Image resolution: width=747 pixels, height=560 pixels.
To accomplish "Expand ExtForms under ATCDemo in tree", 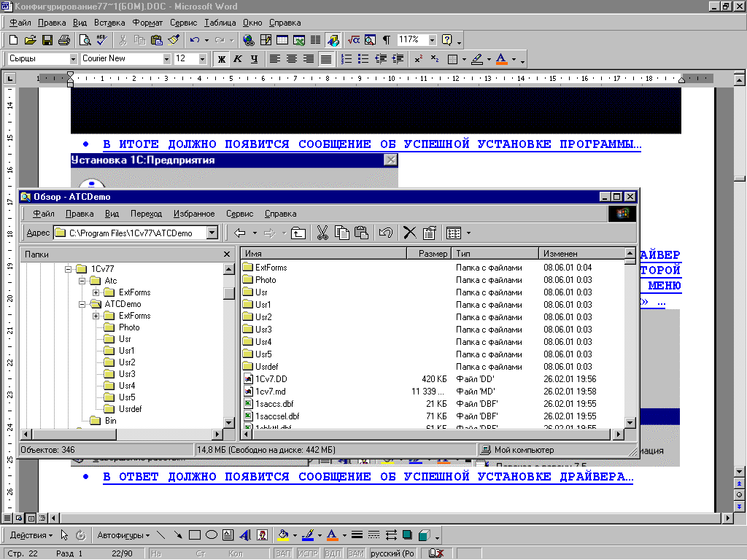I will [x=96, y=316].
